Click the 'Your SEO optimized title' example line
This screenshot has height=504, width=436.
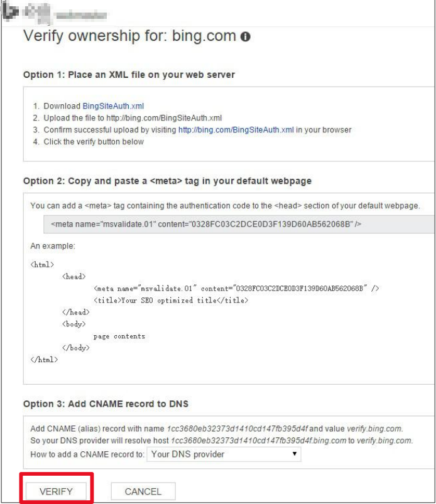(x=171, y=301)
